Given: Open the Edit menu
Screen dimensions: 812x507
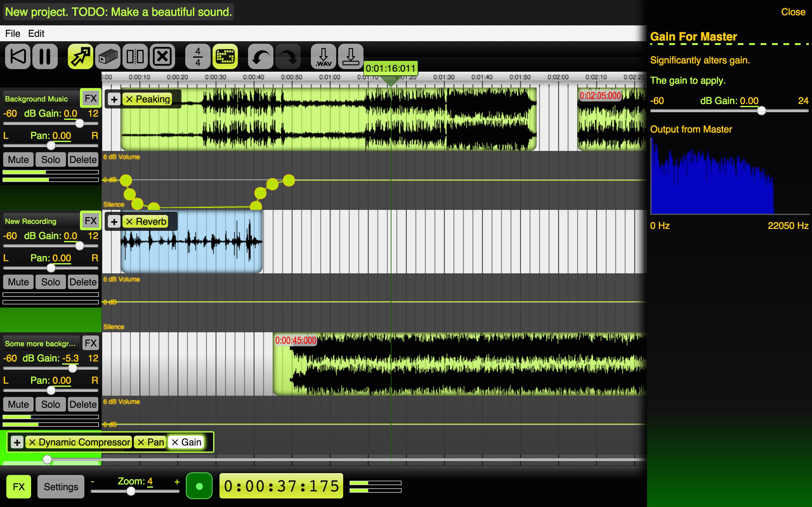Looking at the screenshot, I should pos(36,33).
